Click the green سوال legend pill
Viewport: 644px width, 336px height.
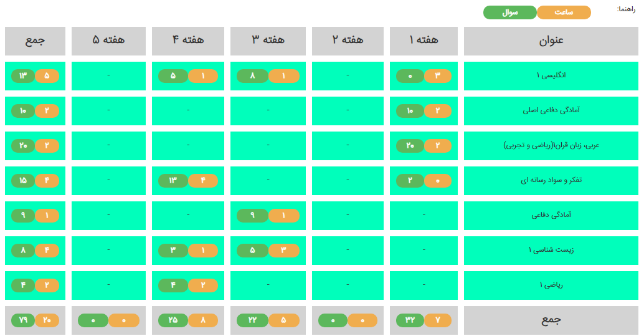click(x=510, y=12)
